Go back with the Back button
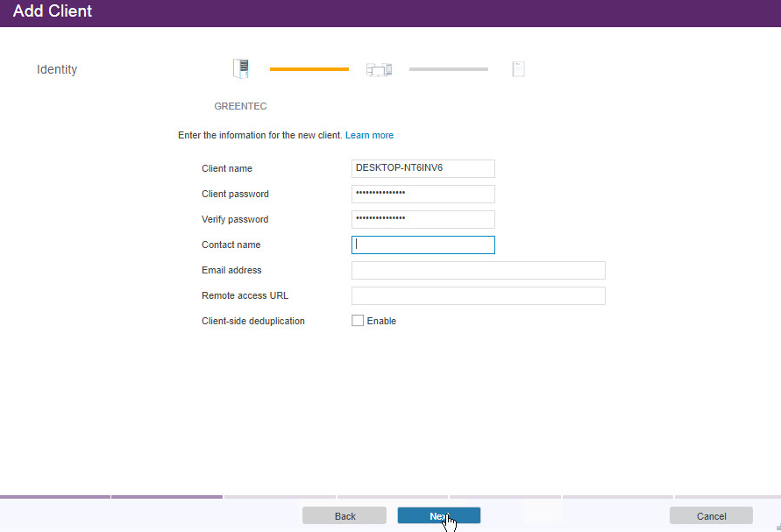The height and width of the screenshot is (532, 781). coord(344,516)
